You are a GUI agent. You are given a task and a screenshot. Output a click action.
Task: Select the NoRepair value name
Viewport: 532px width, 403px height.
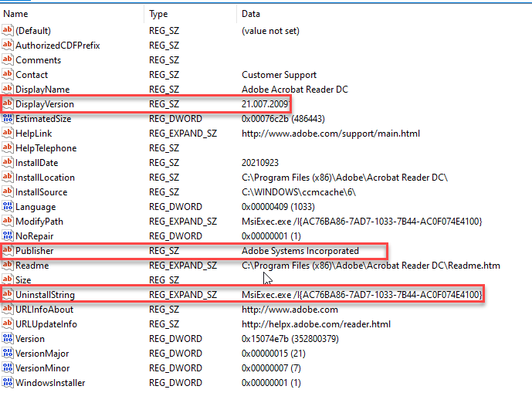coord(34,236)
